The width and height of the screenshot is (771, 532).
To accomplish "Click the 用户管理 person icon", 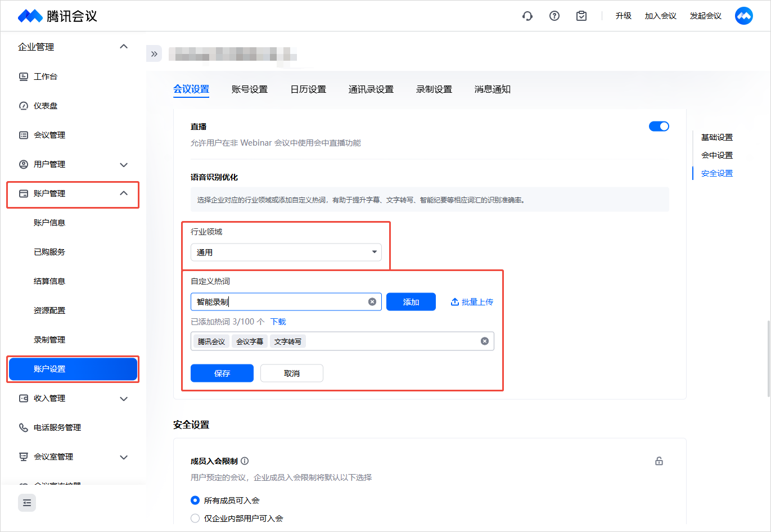I will [x=24, y=164].
